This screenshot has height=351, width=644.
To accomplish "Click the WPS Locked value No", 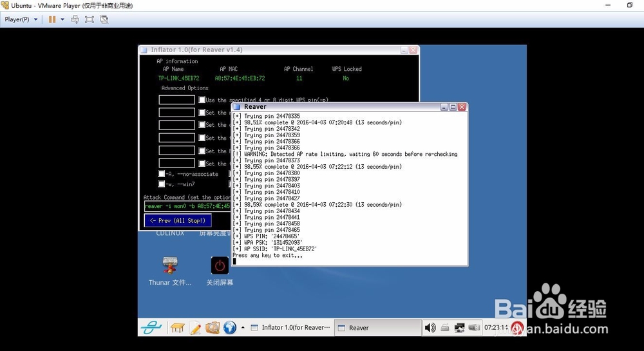I will (346, 78).
